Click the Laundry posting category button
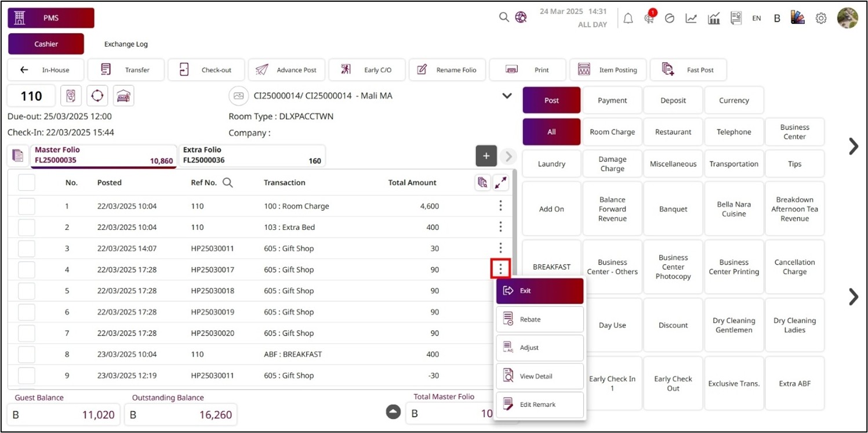868x433 pixels. [x=551, y=164]
